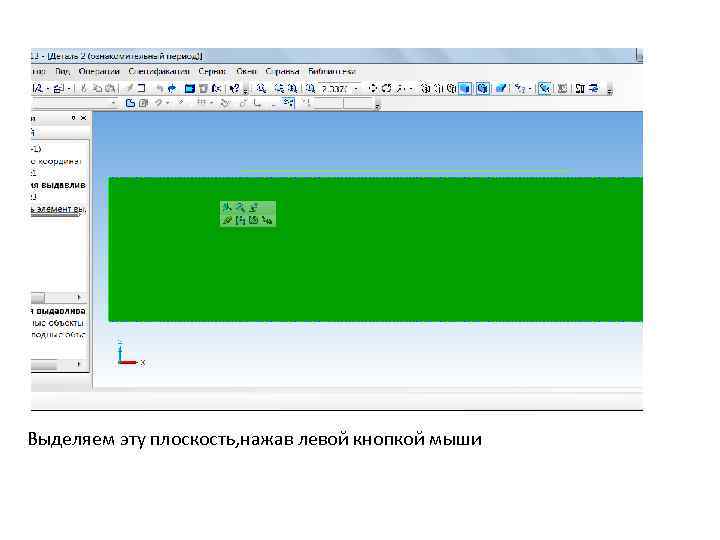Click the third top-row icon in floating context toolbar
The image size is (720, 540).
253,208
